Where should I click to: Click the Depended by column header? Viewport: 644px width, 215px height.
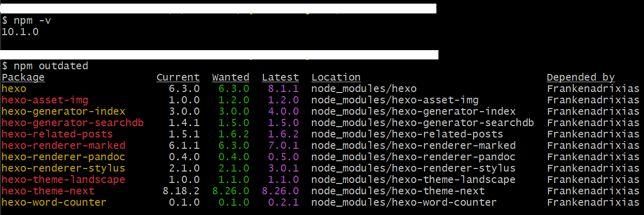[580, 78]
